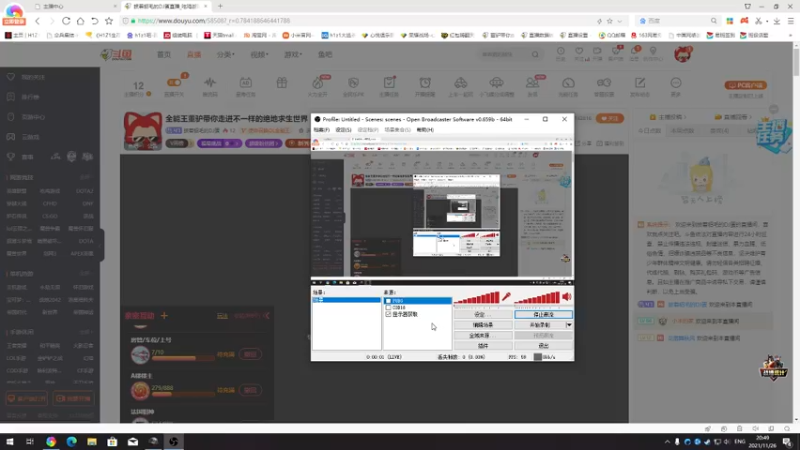Screen dimensions: 800x450
Task: Click the follow heart icon in Douyu header
Action: tap(579, 52)
